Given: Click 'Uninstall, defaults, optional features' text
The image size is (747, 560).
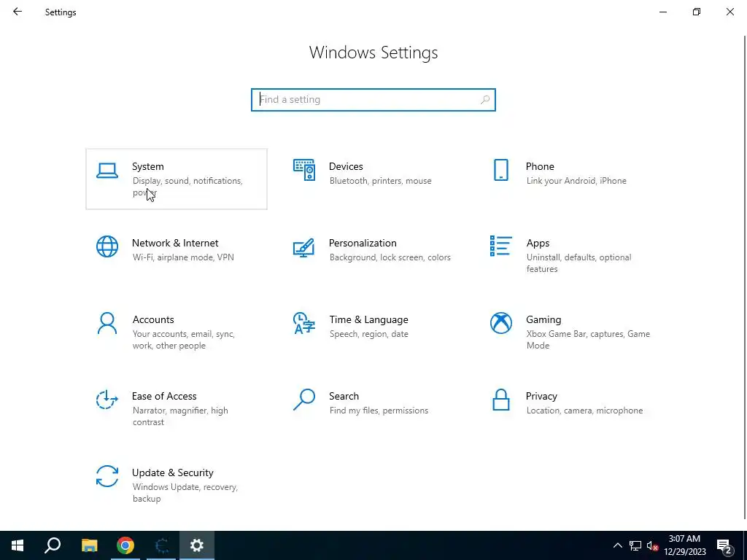Looking at the screenshot, I should (x=578, y=262).
